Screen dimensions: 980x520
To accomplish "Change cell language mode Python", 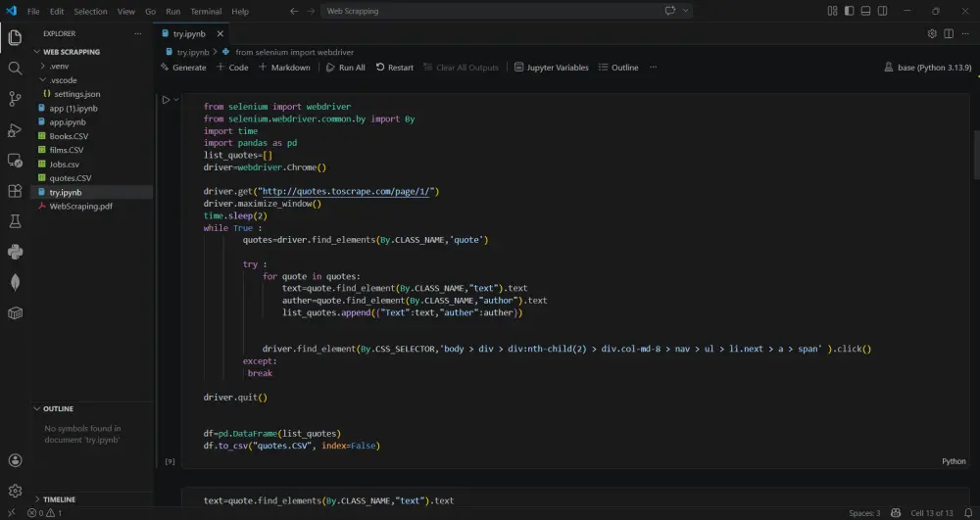I will [x=954, y=461].
